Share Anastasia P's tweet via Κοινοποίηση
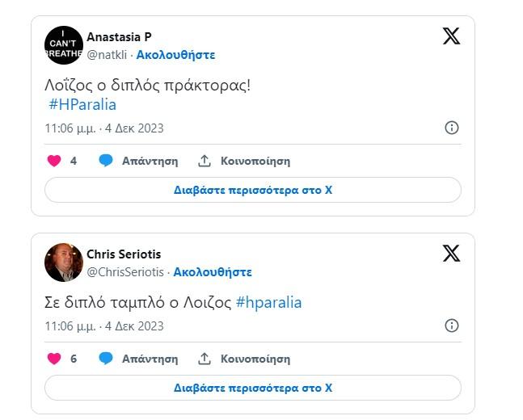Viewport: 523px width, 420px height. tap(244, 161)
